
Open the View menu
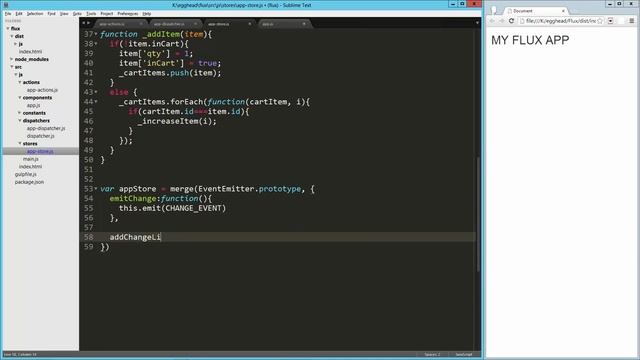coord(64,13)
